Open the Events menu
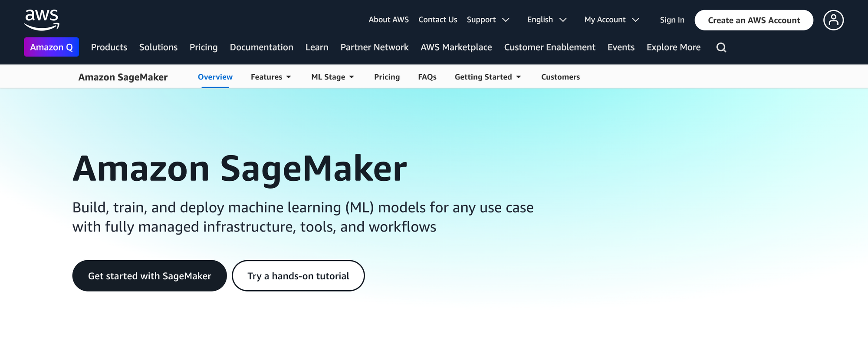 [x=621, y=47]
